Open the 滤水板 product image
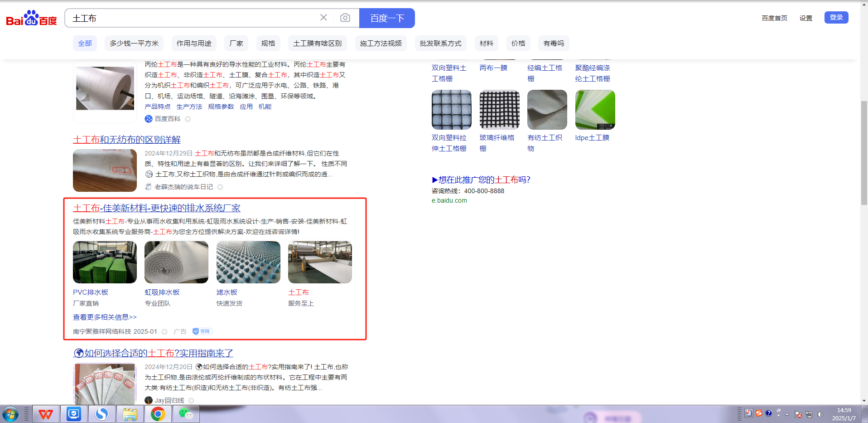 pyautogui.click(x=248, y=262)
